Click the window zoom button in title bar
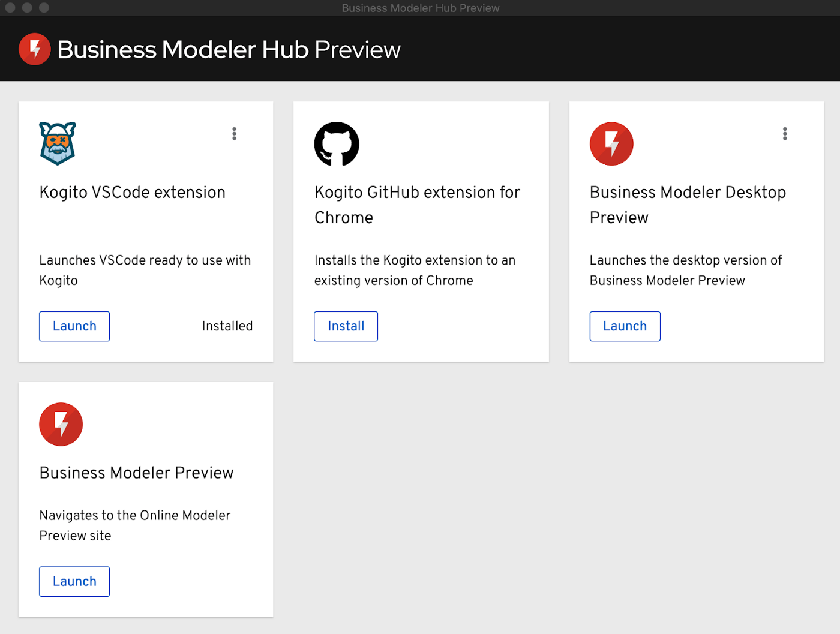This screenshot has width=840, height=634. click(x=44, y=8)
